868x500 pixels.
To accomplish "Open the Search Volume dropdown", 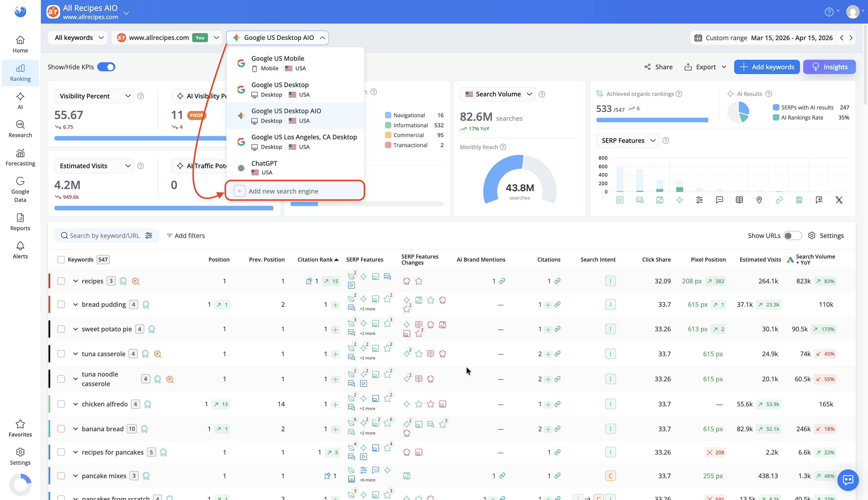I will [x=497, y=94].
